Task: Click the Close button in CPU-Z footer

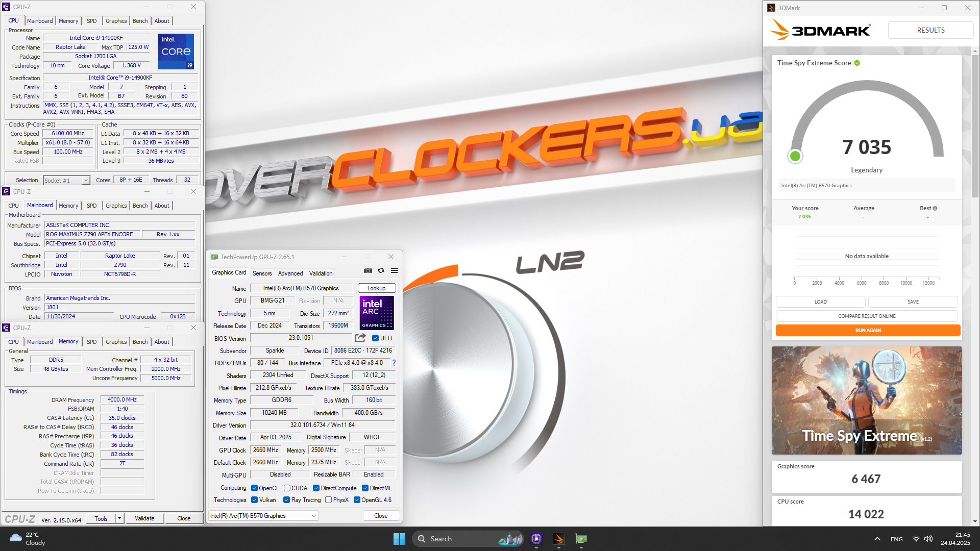Action: (x=184, y=518)
